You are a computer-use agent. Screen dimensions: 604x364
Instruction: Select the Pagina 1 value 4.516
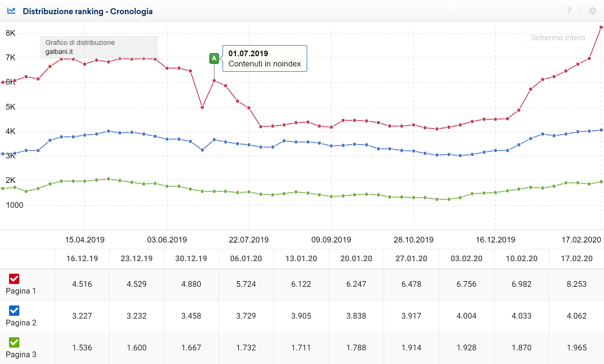(82, 284)
